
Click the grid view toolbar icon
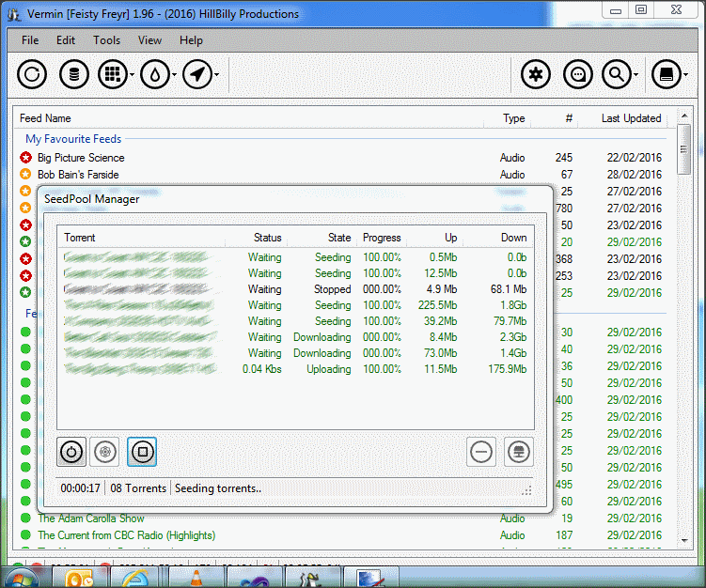(x=113, y=74)
